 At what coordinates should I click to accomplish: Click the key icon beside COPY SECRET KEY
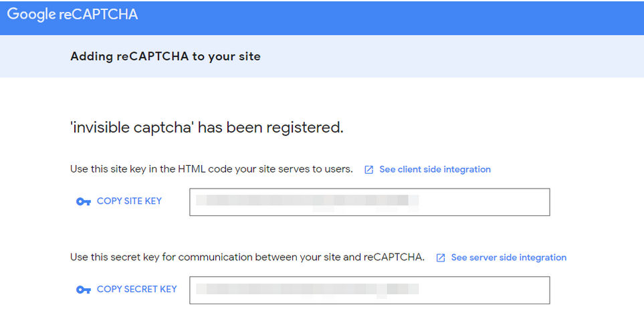click(84, 290)
